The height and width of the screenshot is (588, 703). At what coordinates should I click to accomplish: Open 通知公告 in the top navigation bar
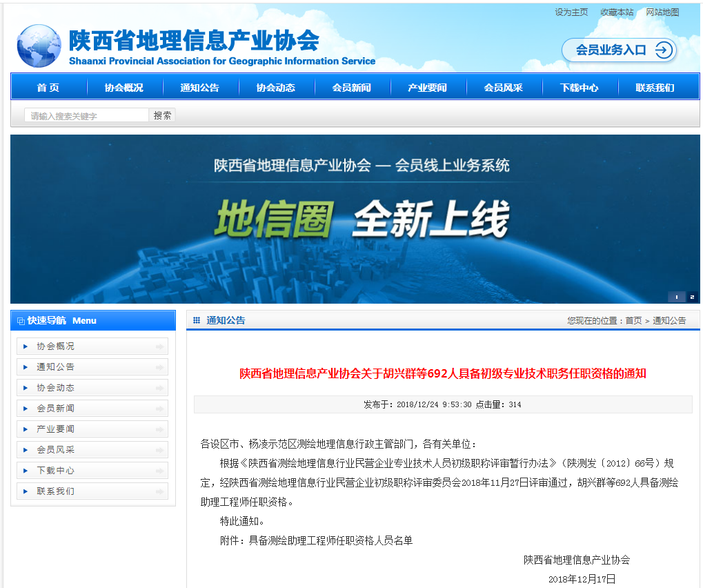point(200,88)
